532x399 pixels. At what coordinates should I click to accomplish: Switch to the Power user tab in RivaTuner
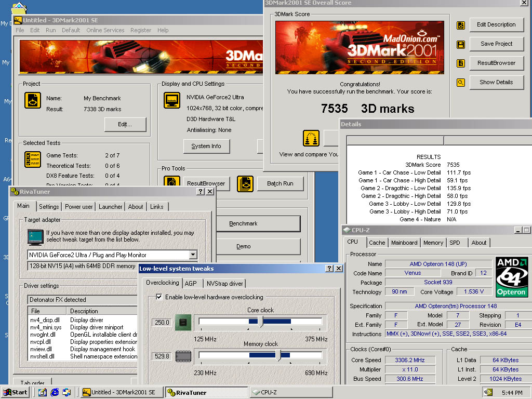[79, 207]
